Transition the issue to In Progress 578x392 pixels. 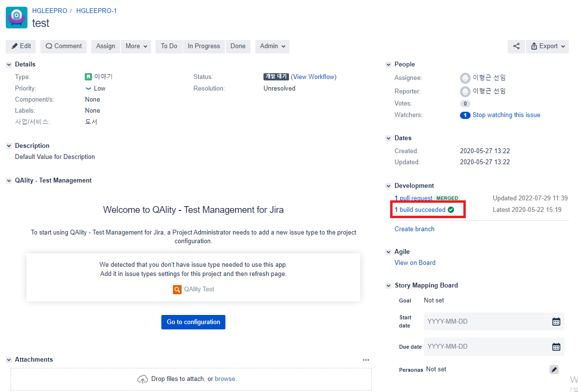(204, 46)
